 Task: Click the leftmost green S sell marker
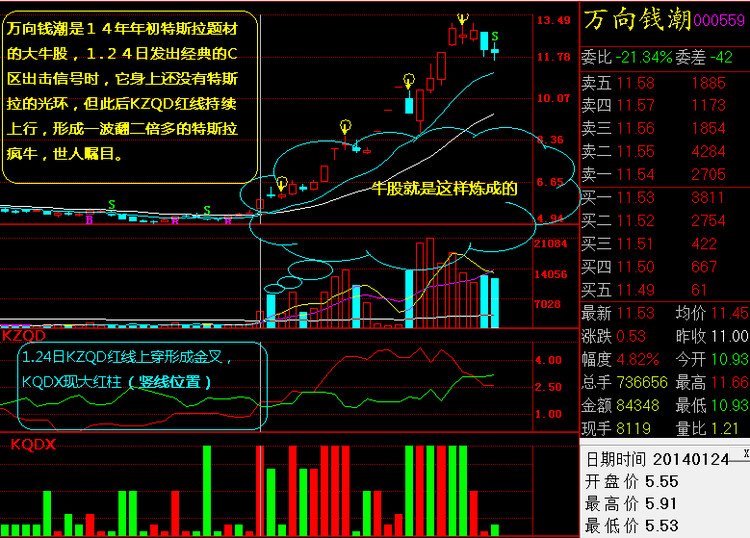pyautogui.click(x=111, y=205)
